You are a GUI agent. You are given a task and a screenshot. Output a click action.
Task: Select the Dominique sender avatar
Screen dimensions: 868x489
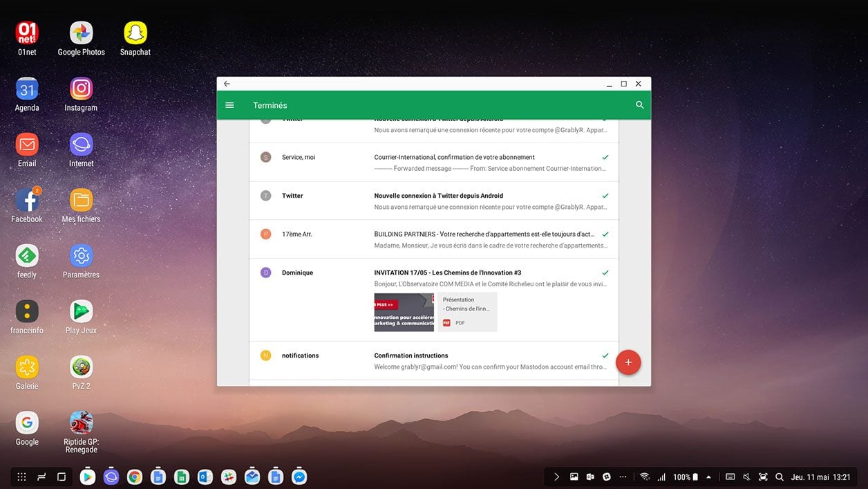265,273
